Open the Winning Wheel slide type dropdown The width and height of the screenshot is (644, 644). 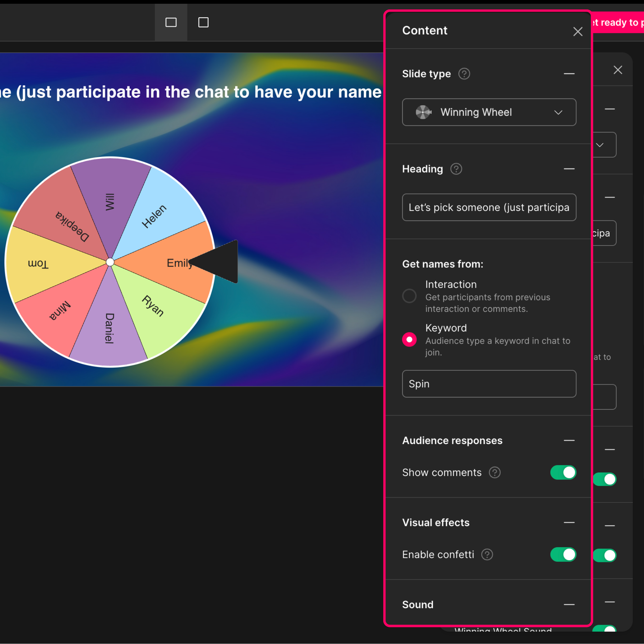point(489,112)
